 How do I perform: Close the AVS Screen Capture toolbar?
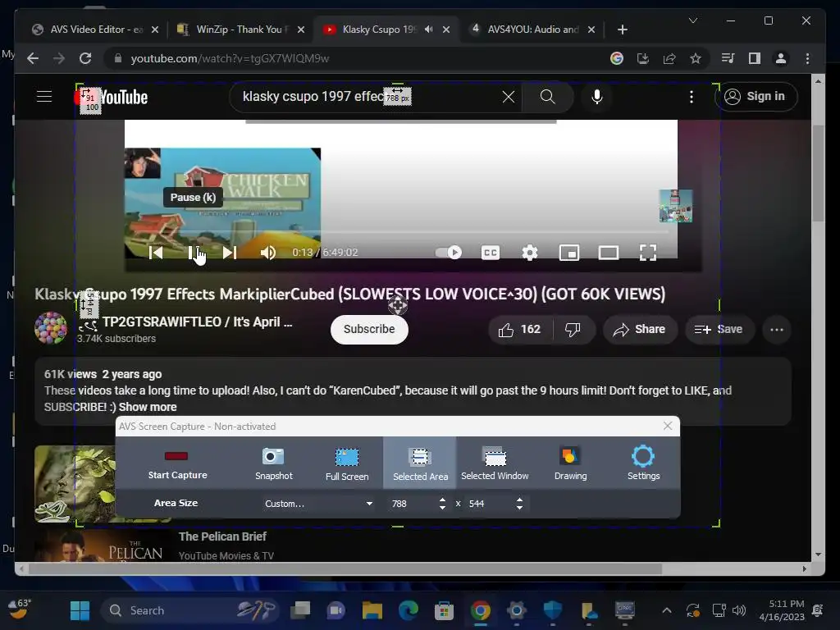[668, 426]
